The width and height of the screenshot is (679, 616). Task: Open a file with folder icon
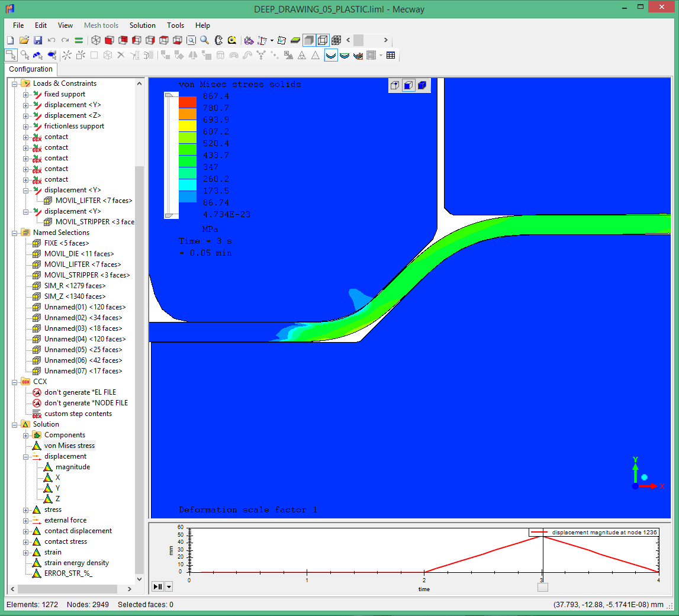pos(24,40)
